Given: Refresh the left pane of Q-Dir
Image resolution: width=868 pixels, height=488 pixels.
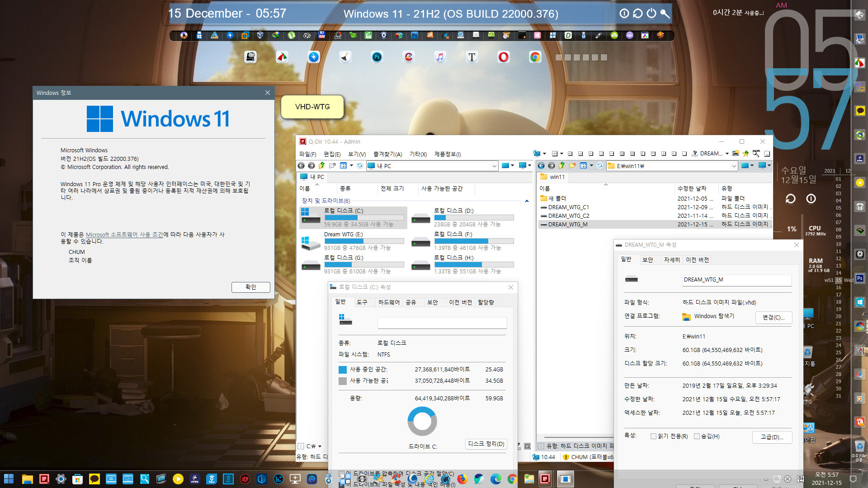Looking at the screenshot, I should [360, 166].
